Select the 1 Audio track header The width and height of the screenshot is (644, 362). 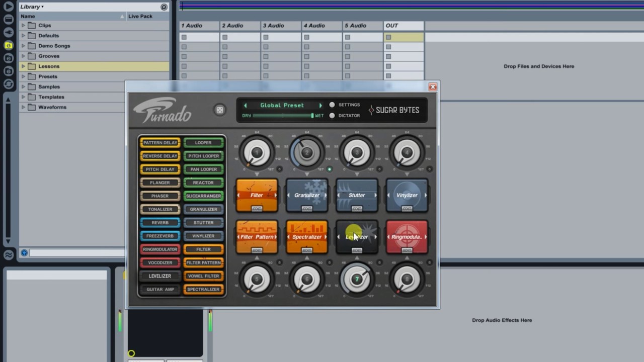coord(199,26)
